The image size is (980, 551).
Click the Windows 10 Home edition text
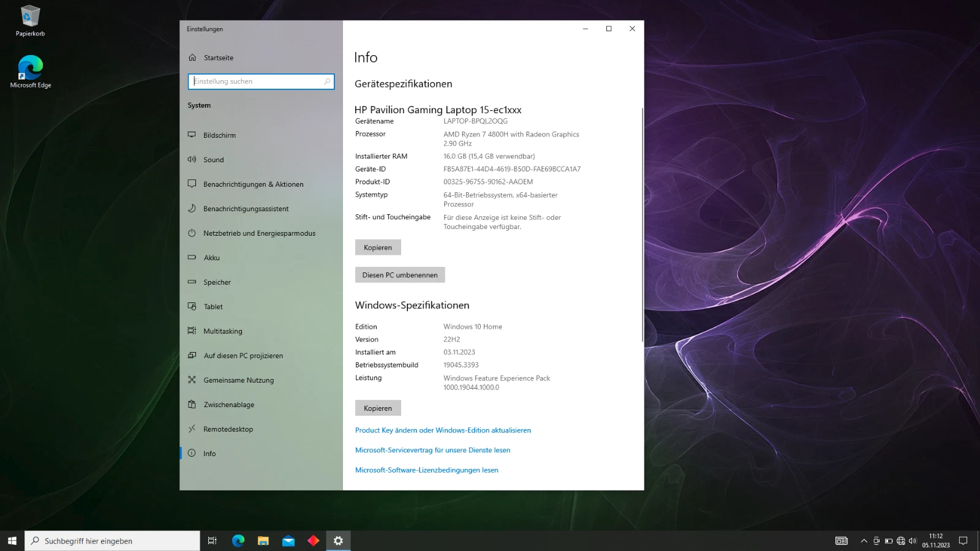click(x=473, y=327)
